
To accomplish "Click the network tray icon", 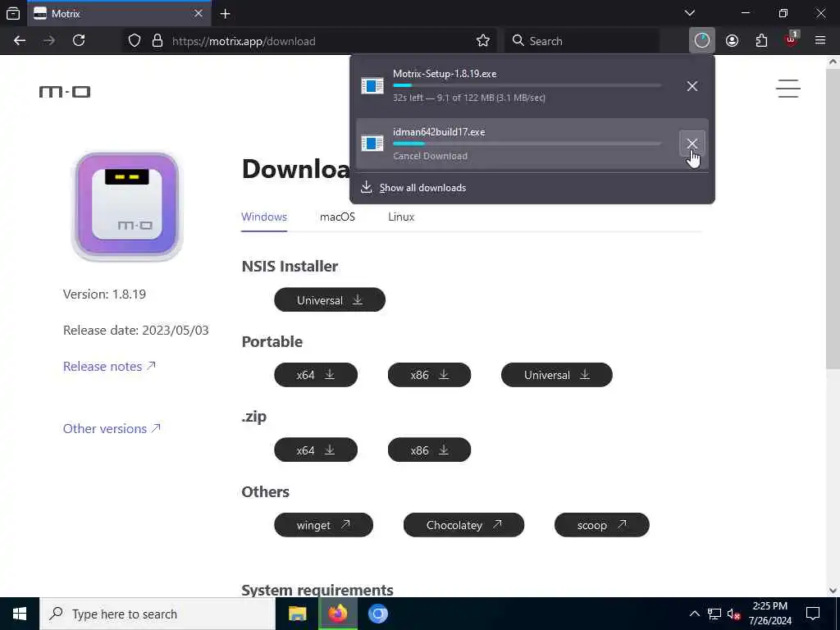I will click(714, 614).
